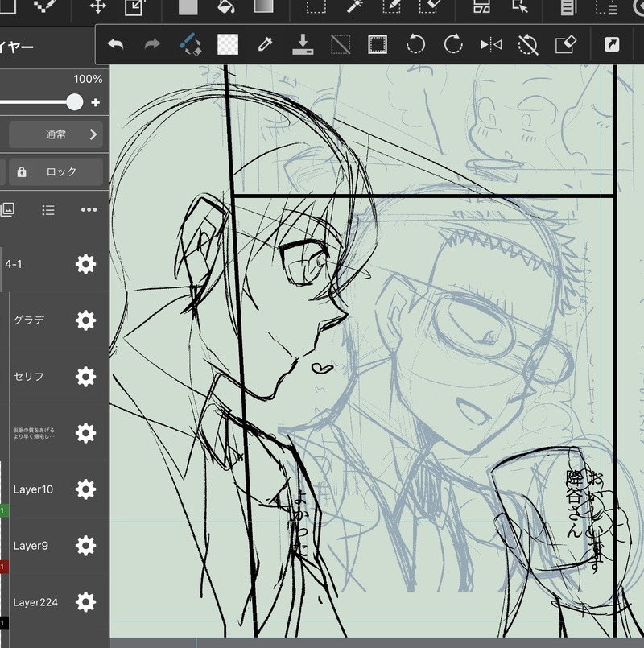Screen dimensions: 644x648
Task: Select the rectangular Selection tool
Action: pyautogui.click(x=316, y=6)
